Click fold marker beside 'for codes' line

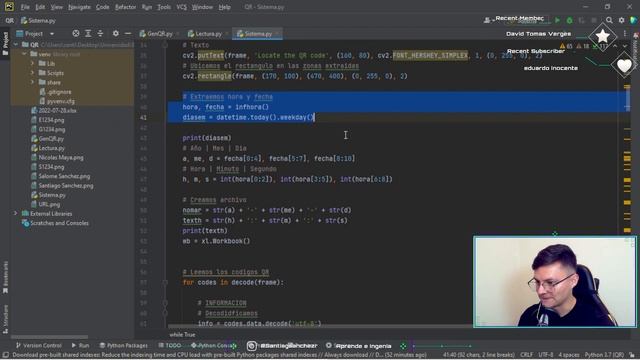click(x=165, y=282)
